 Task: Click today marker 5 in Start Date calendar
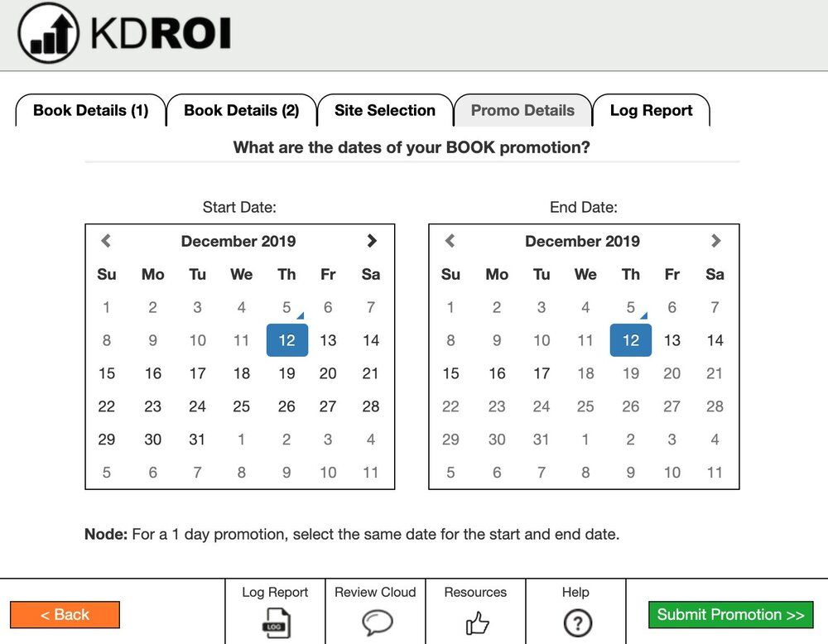[286, 307]
